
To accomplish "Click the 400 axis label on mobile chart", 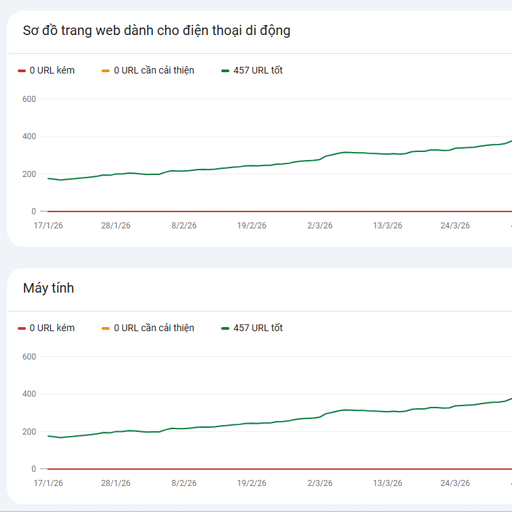I will pos(29,136).
